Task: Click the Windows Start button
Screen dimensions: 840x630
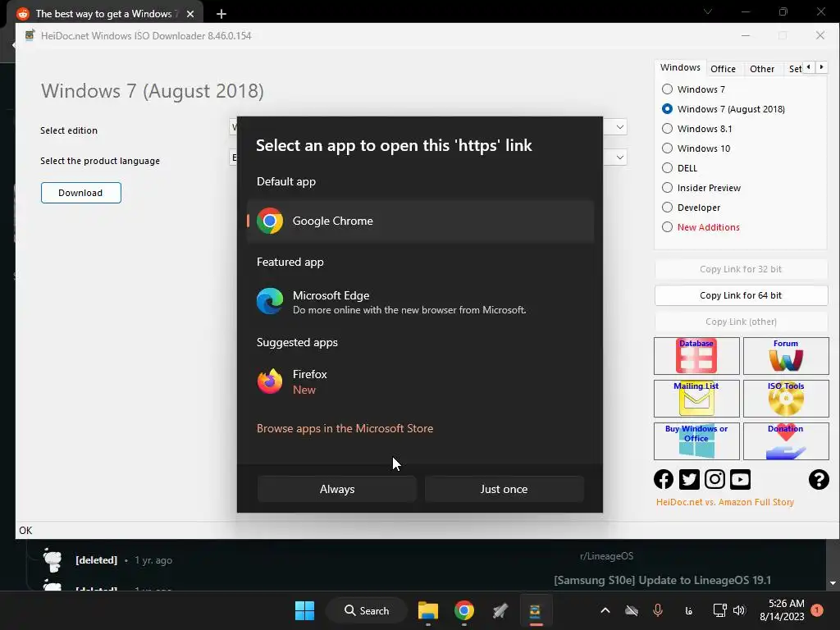Action: coord(305,610)
